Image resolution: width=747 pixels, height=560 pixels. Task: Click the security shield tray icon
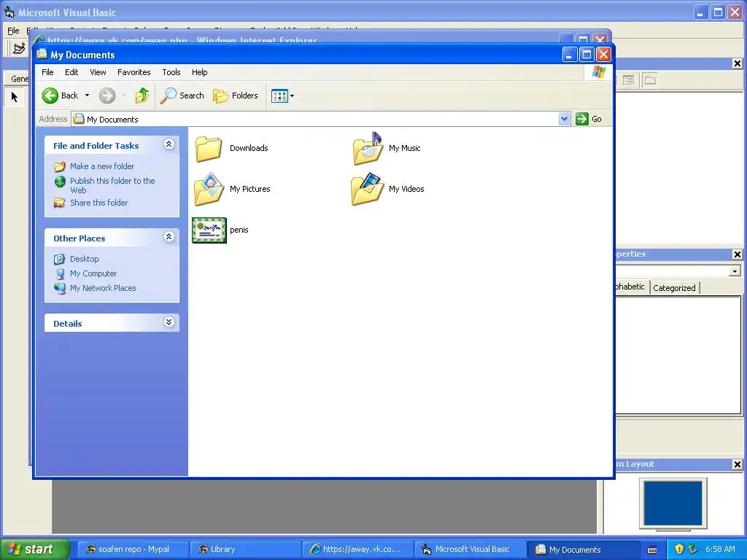pyautogui.click(x=679, y=550)
